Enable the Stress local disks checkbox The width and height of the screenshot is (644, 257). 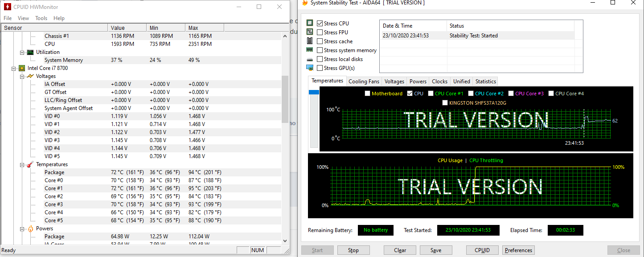coord(320,59)
